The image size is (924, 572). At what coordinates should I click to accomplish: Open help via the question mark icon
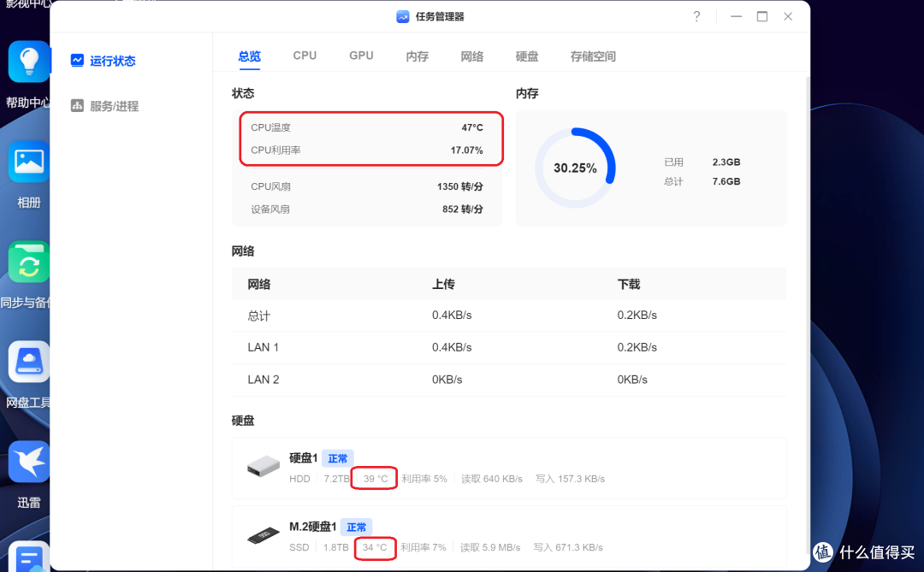[696, 16]
